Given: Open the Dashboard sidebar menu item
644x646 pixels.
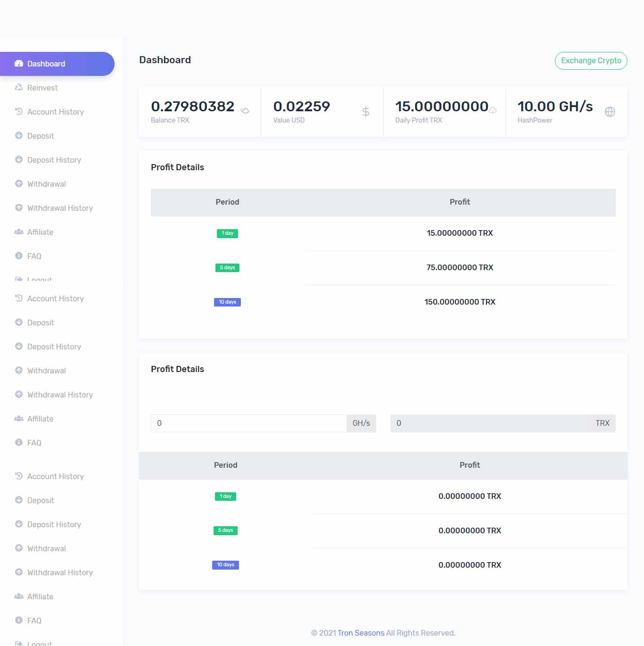Looking at the screenshot, I should click(x=57, y=64).
